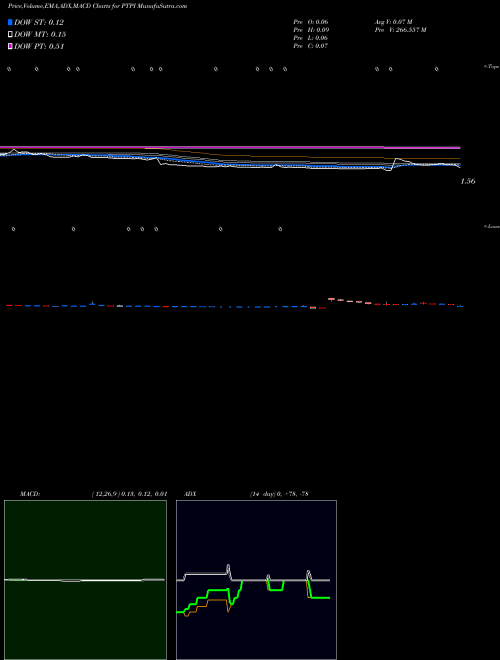Select the 'DOW ST: 0.12' legend text

pyautogui.click(x=39, y=22)
